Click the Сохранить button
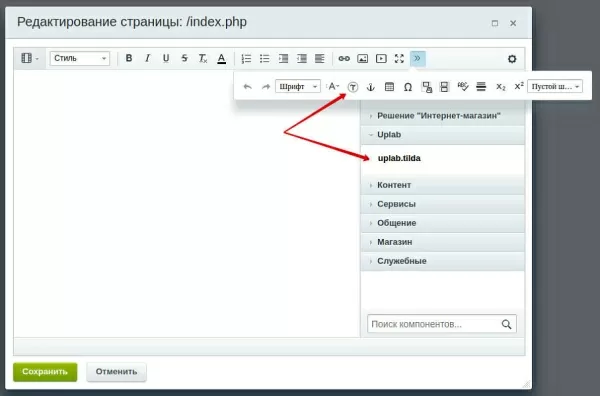600x396 pixels. (45, 372)
